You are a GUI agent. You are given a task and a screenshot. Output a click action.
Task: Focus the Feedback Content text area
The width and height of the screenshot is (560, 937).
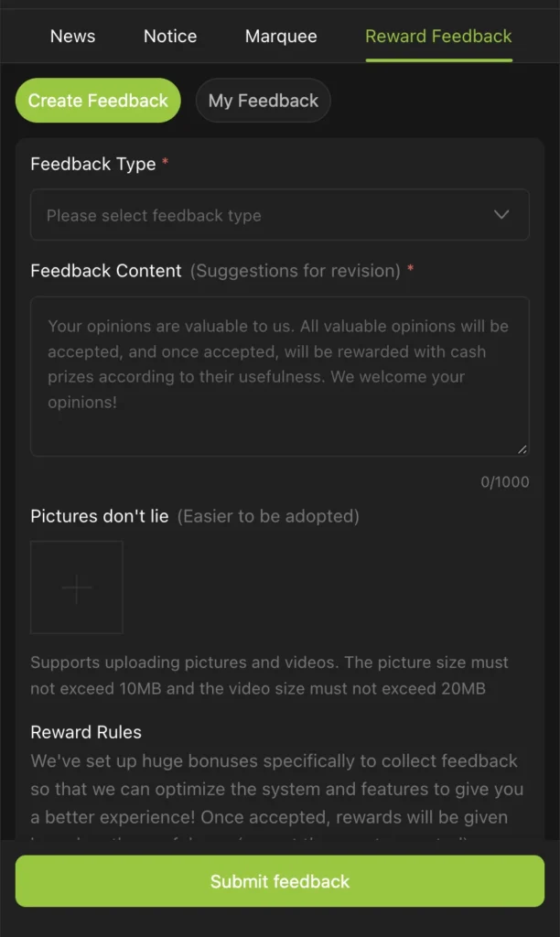[279, 375]
